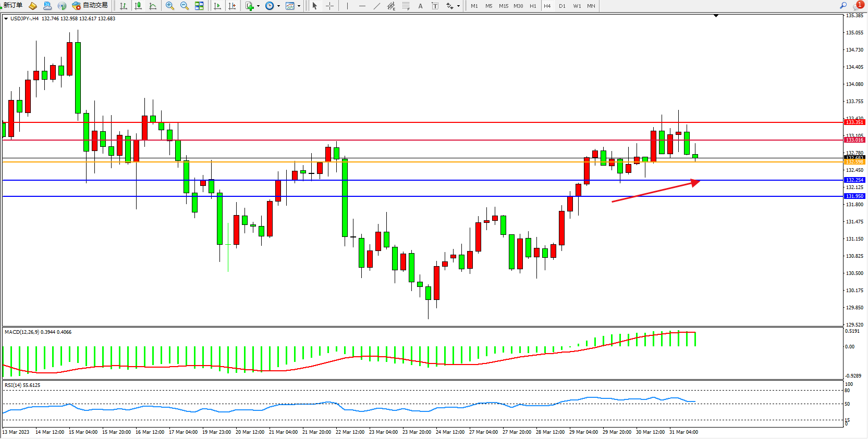Viewport: 868px width, 439px height.
Task: Switch chart to candlestick mode
Action: [x=138, y=6]
